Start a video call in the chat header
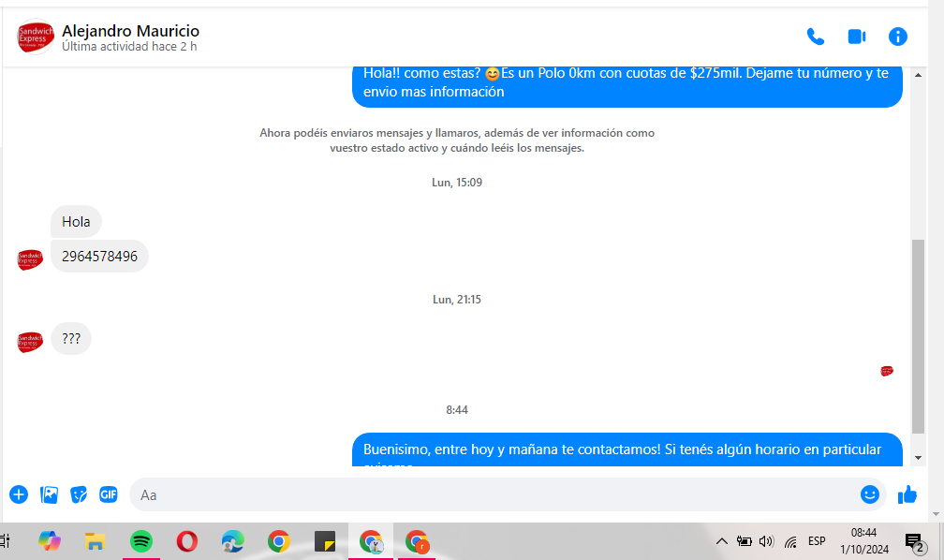The height and width of the screenshot is (560, 944). tap(856, 37)
